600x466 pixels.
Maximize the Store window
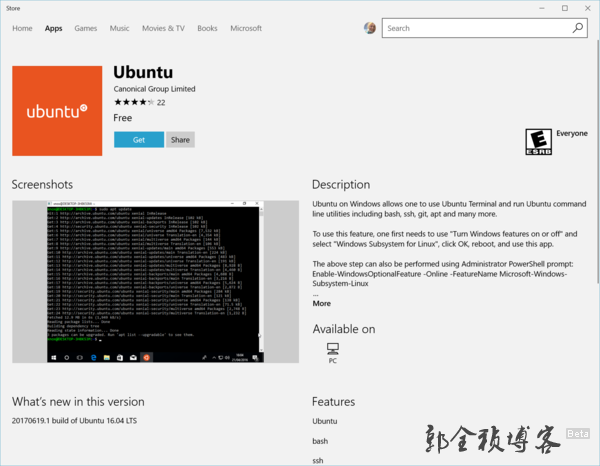pyautogui.click(x=565, y=8)
